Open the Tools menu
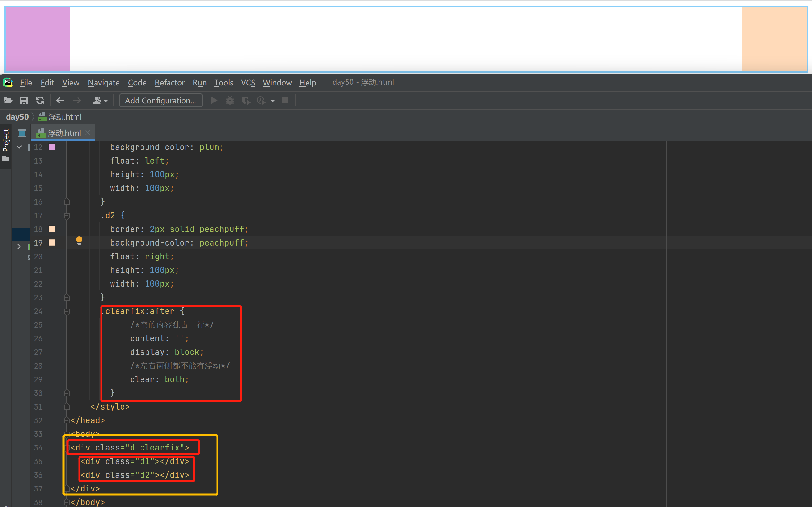The image size is (812, 507). 224,83
